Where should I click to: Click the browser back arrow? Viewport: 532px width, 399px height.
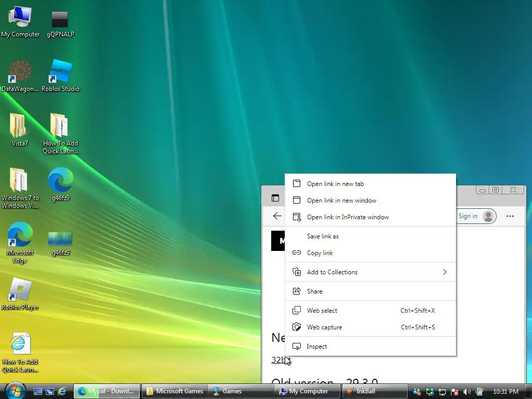277,216
